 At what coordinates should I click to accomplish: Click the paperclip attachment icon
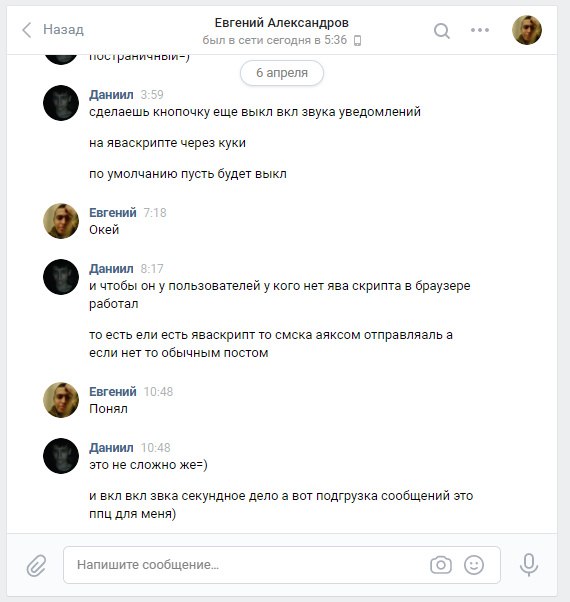tap(36, 565)
